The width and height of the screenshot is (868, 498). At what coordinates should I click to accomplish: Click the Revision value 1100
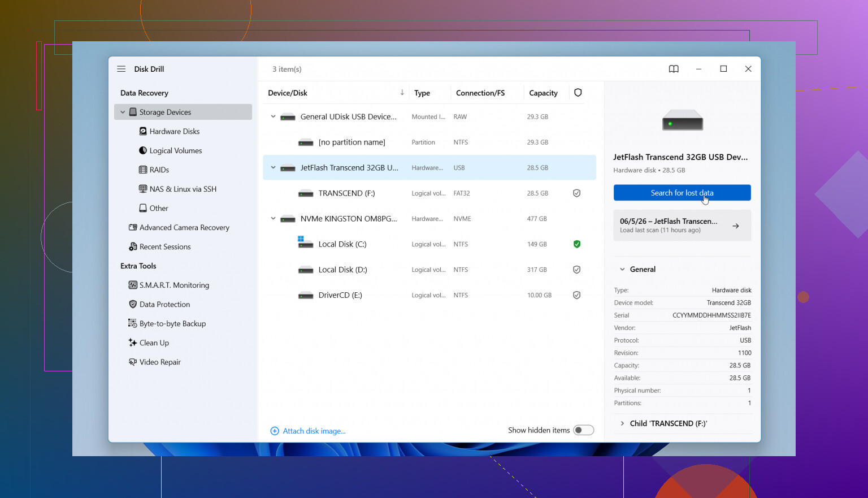click(745, 353)
